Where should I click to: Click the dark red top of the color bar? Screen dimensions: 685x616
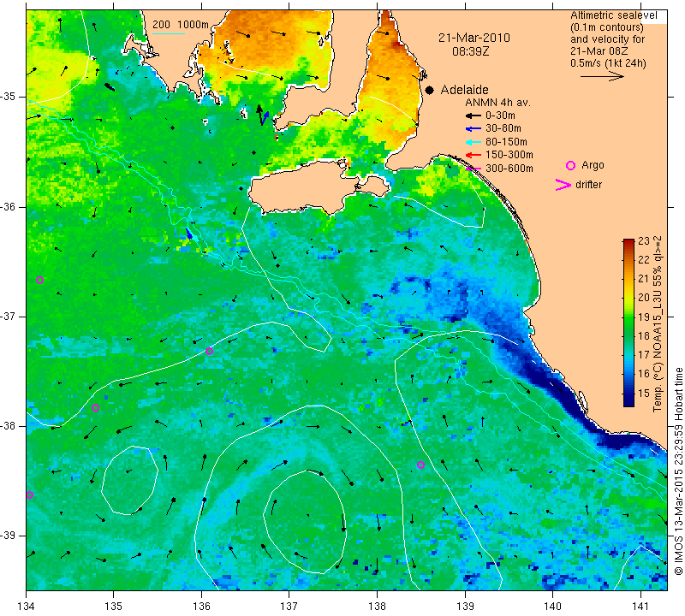click(628, 242)
